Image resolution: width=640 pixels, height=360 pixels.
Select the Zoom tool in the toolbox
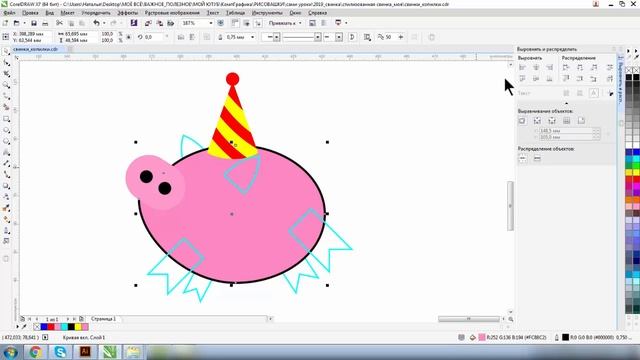[x=6, y=85]
